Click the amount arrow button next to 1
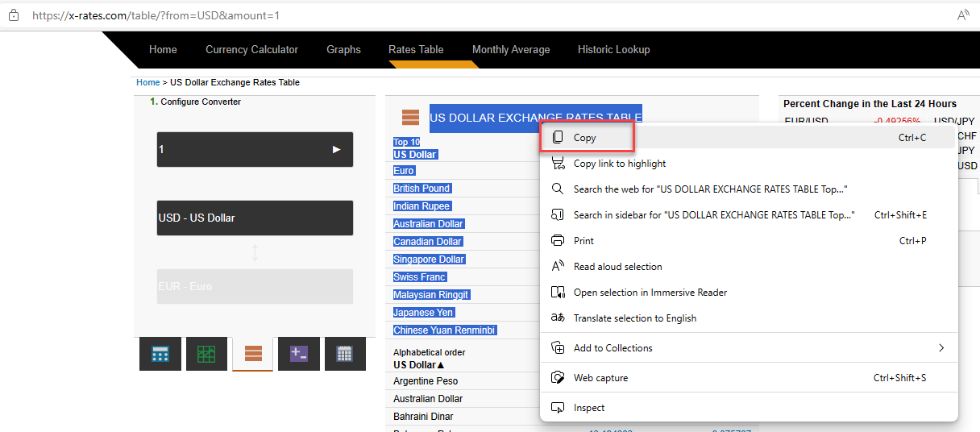The height and width of the screenshot is (432, 980). point(337,150)
